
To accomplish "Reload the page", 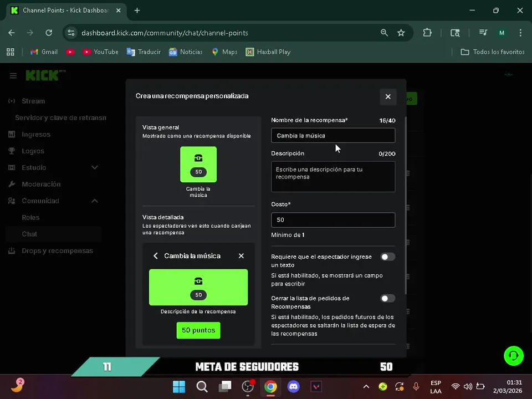I will pos(49,33).
